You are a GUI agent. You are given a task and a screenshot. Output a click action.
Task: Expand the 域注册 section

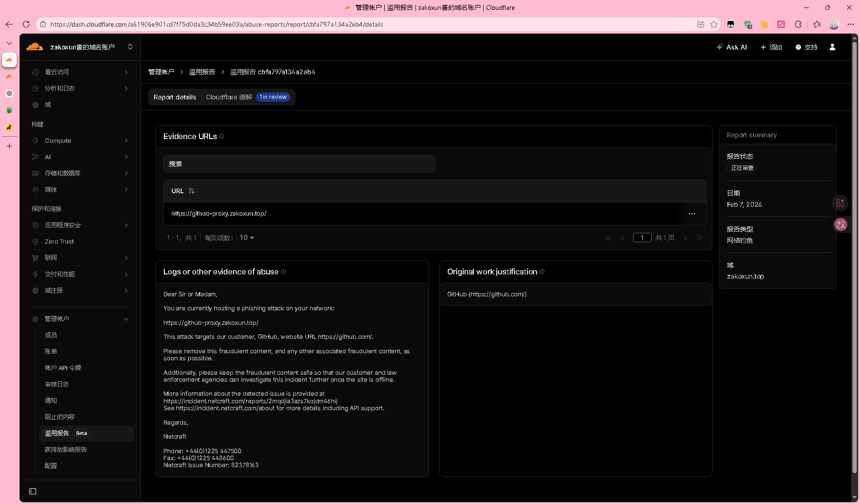click(80, 290)
